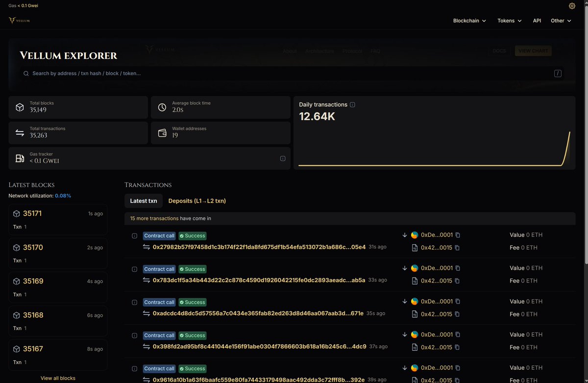The height and width of the screenshot is (383, 588).
Task: Open transaction hash 0x398fd2ad95bf8c44...4dc9
Action: (x=260, y=347)
